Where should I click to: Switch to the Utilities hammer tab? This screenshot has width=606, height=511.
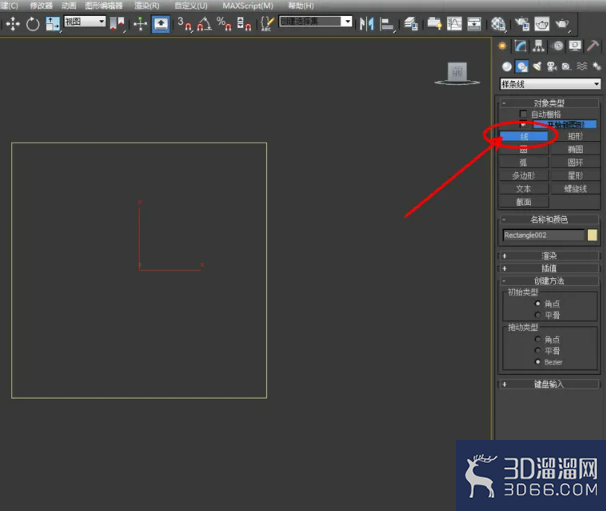tap(593, 46)
